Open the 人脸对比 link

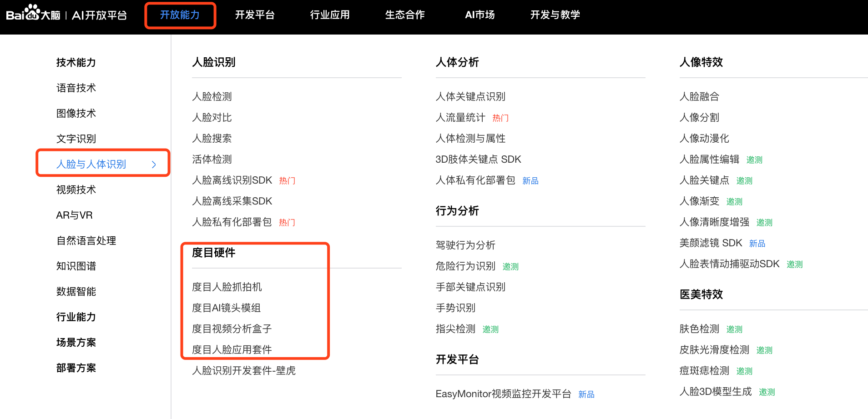click(212, 117)
